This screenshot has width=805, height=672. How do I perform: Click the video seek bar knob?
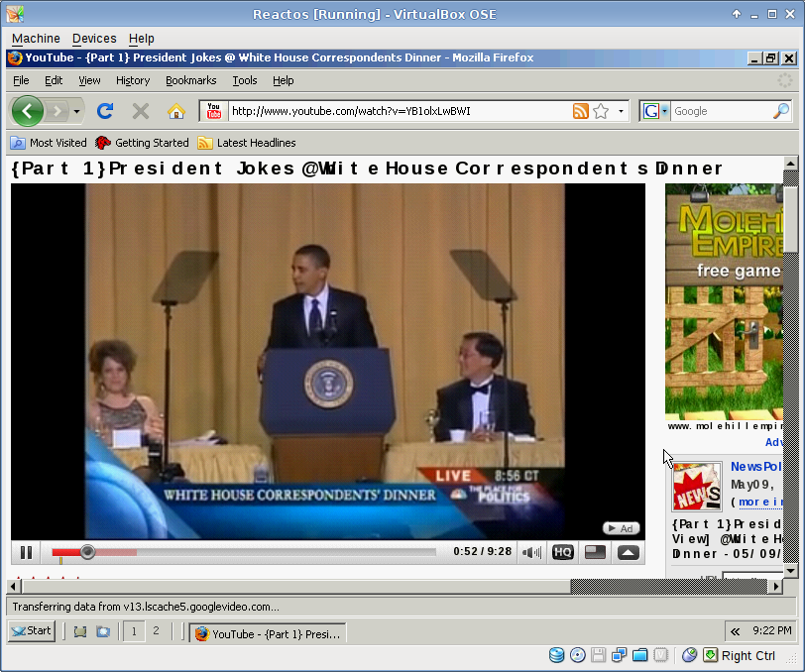pos(88,552)
